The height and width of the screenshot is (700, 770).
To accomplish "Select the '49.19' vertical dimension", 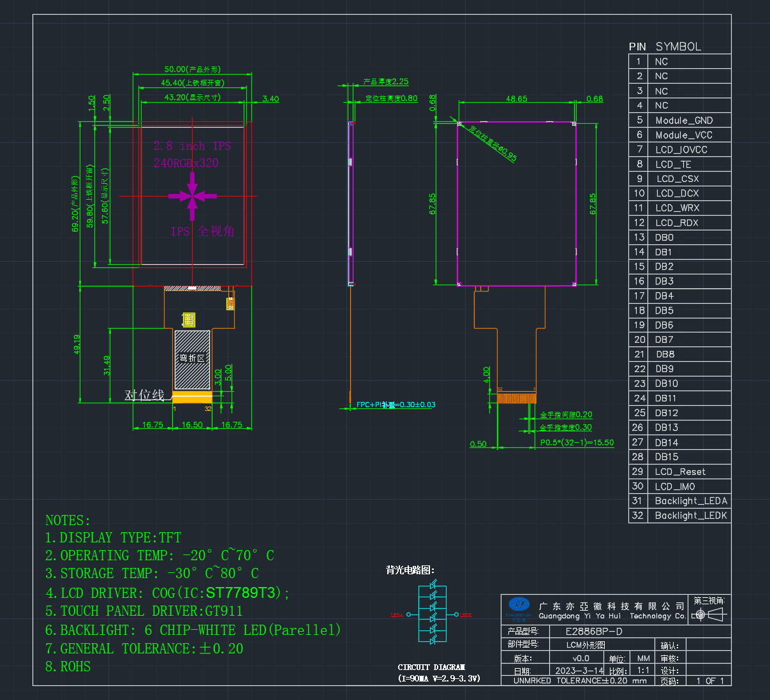I will [x=77, y=345].
